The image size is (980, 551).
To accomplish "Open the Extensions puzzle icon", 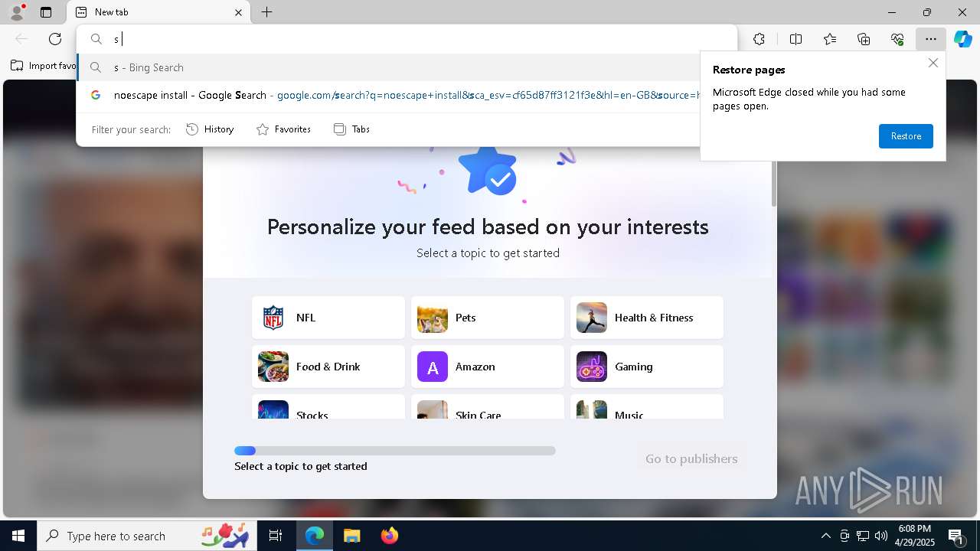I will [759, 39].
